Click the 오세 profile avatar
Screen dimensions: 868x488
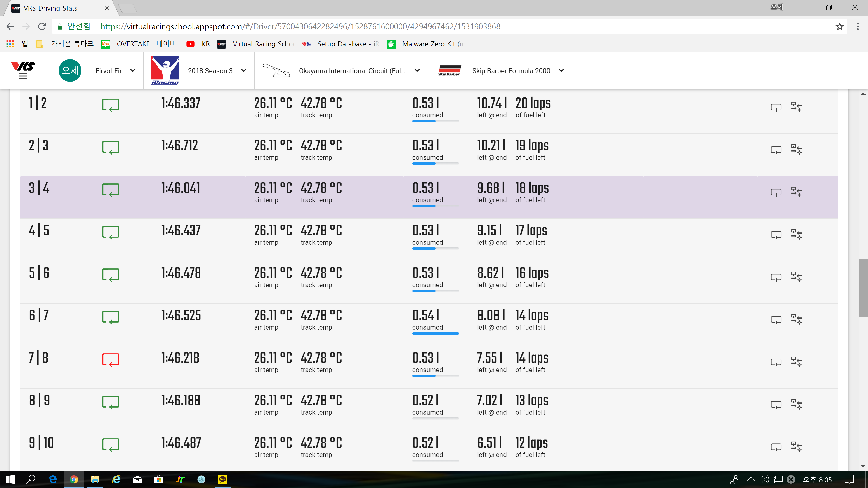pos(70,71)
